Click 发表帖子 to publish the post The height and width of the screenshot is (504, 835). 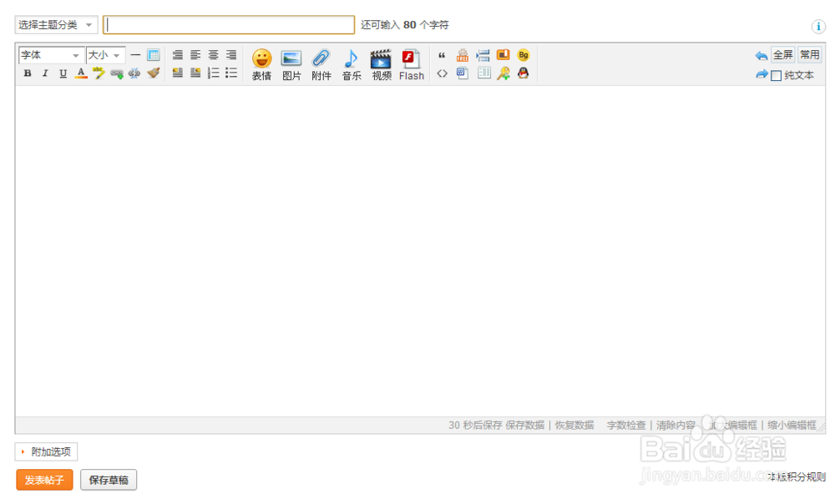(44, 480)
